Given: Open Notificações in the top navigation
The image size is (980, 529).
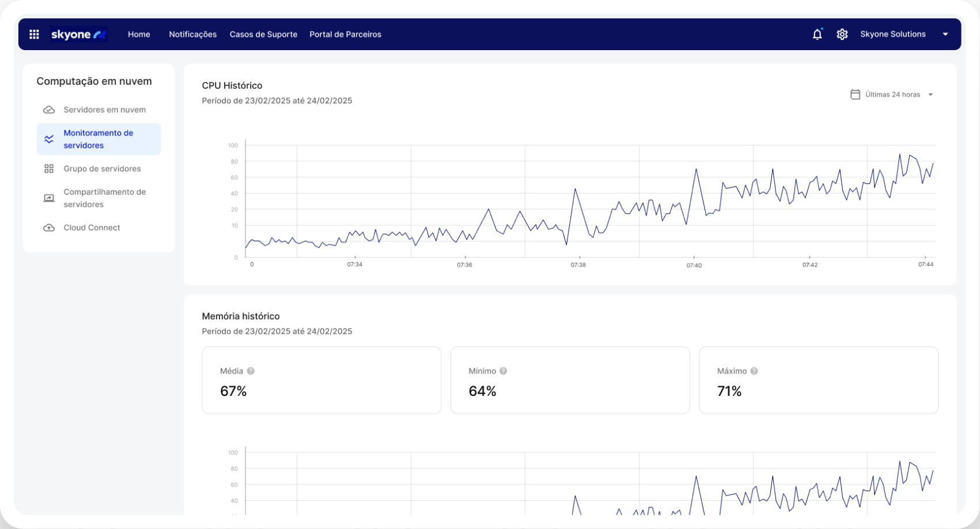Looking at the screenshot, I should pos(192,35).
